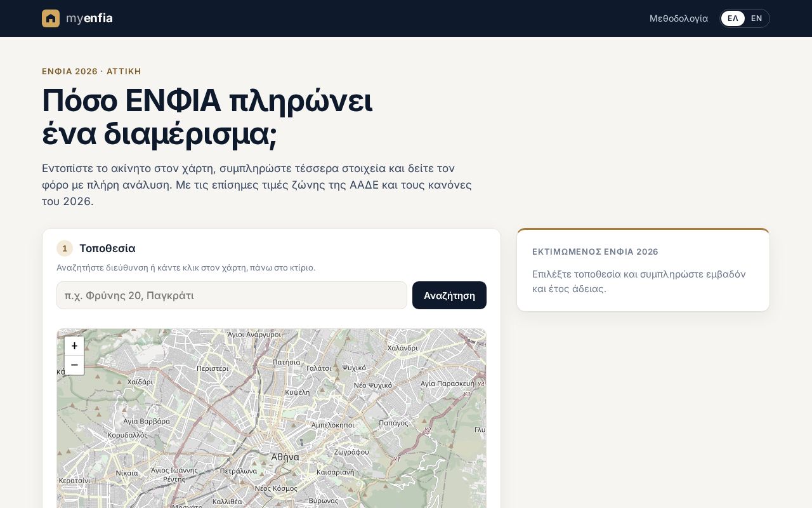Click Καισαριανή on the map
The height and width of the screenshot is (508, 812).
[x=335, y=473]
